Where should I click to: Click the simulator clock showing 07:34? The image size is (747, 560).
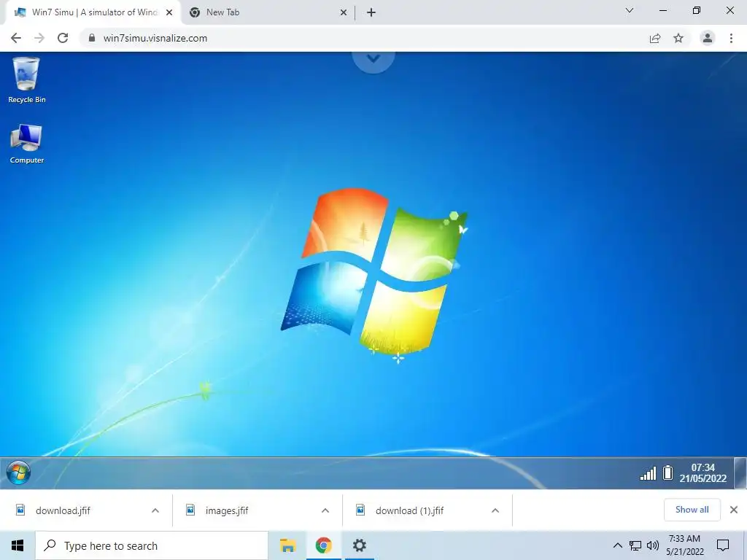point(703,472)
